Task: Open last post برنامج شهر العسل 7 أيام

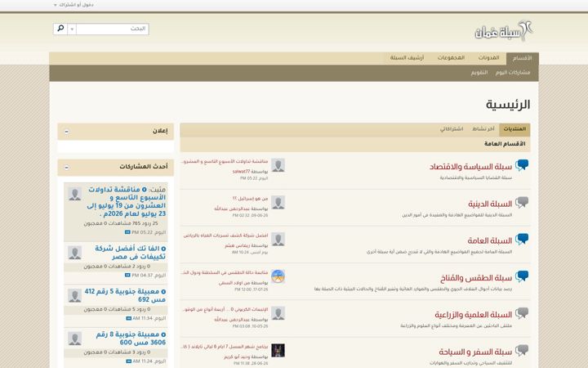Action: coord(225,346)
